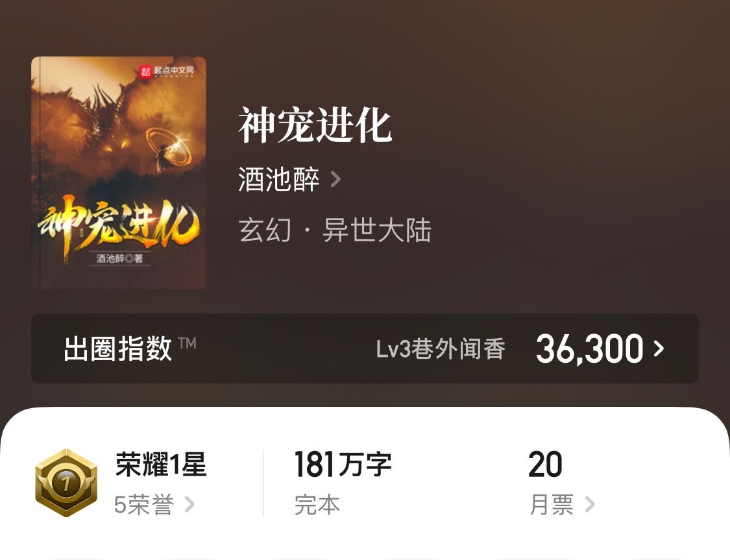
Task: Open the 神宠进化 book cover thumbnail
Action: [119, 173]
